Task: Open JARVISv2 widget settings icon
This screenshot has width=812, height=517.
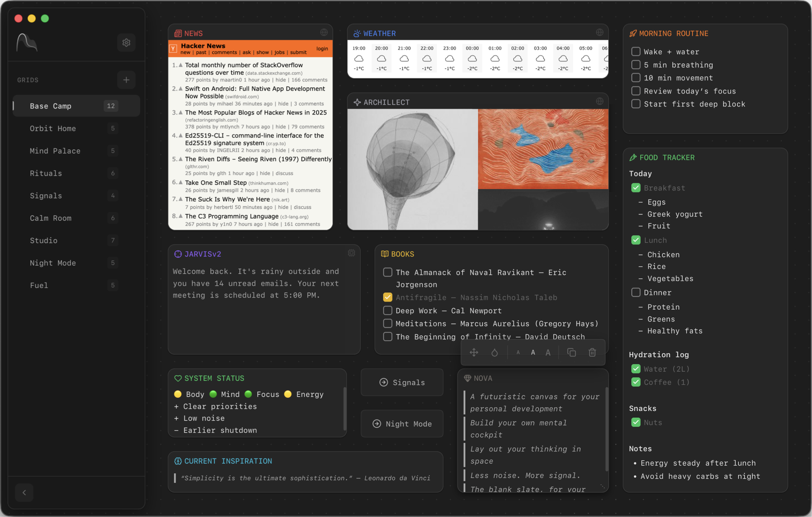Action: point(351,253)
